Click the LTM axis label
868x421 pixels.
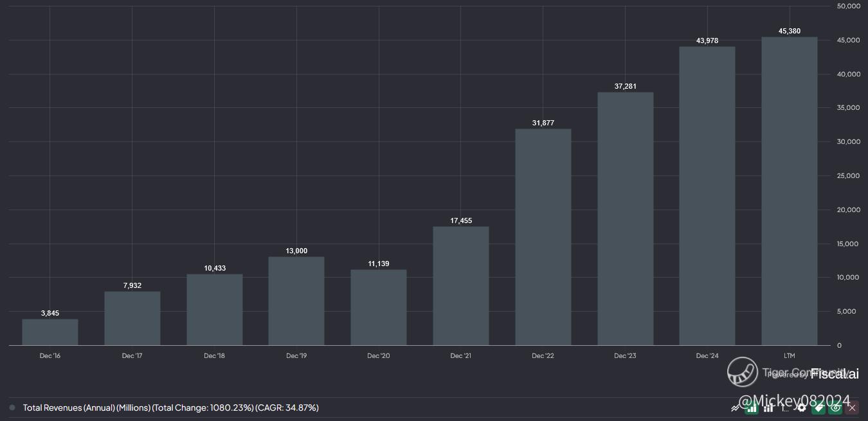point(790,356)
